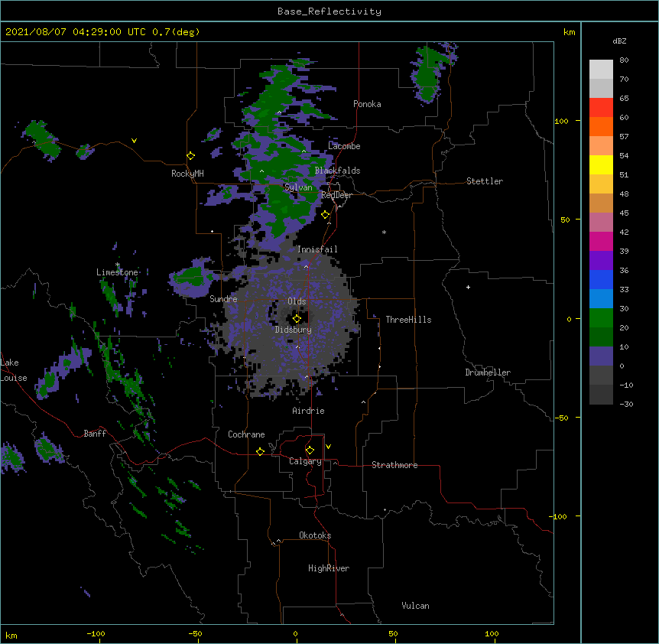Click the asterisk marker above Limestone label
The width and height of the screenshot is (659, 644).
[118, 265]
